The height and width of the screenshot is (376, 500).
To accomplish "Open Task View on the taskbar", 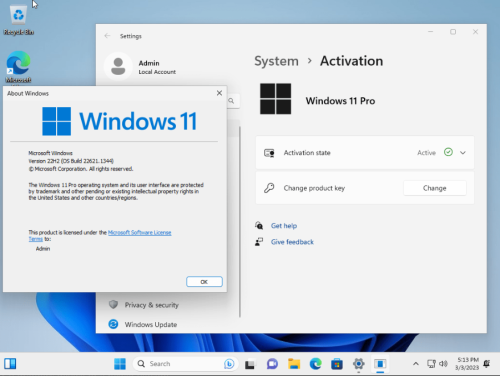I will tap(250, 364).
